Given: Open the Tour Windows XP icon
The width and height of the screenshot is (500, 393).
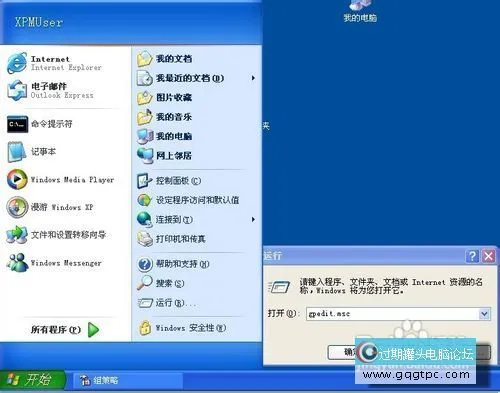Looking at the screenshot, I should [17, 207].
